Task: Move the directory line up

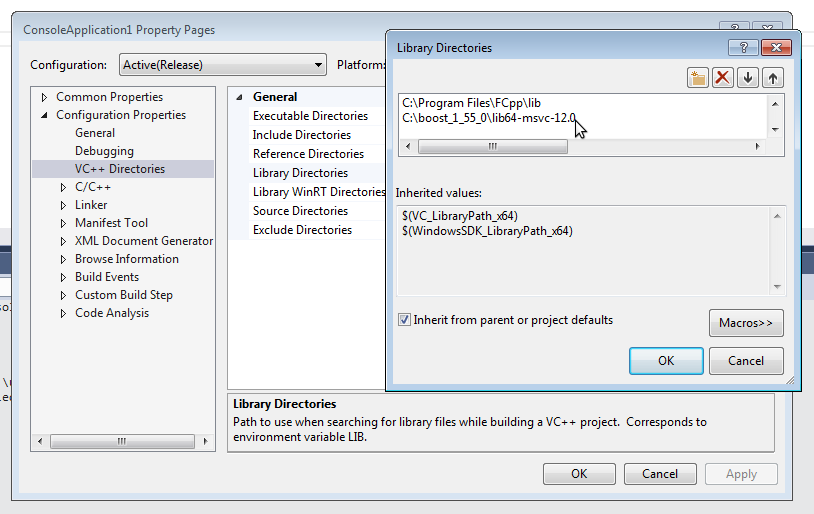Action: pyautogui.click(x=772, y=78)
